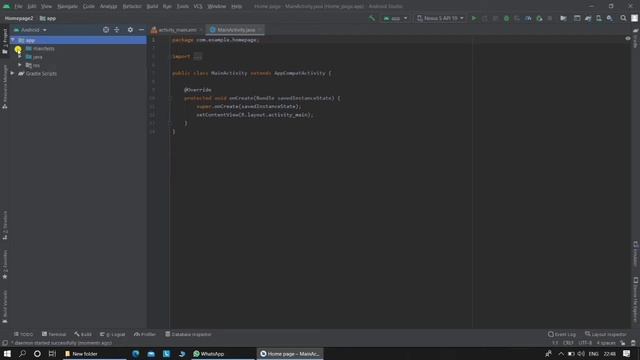640x360 pixels.
Task: Open the VCS menu
Action: 198,6
